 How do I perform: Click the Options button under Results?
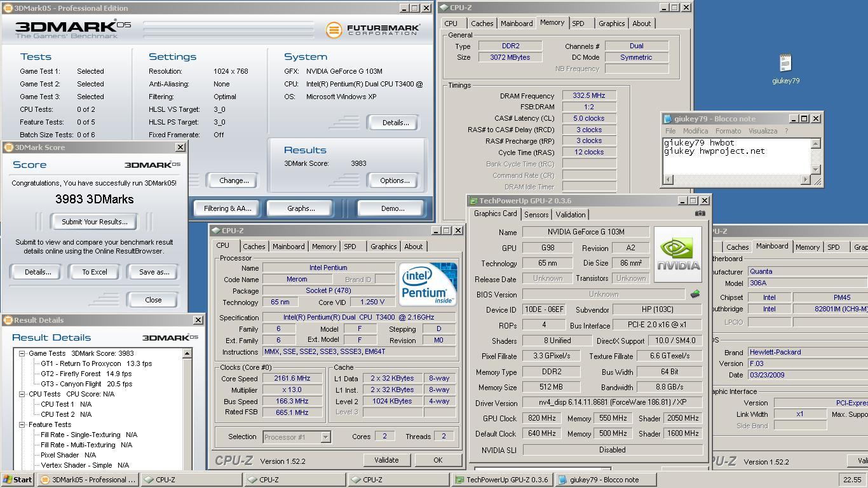point(395,180)
